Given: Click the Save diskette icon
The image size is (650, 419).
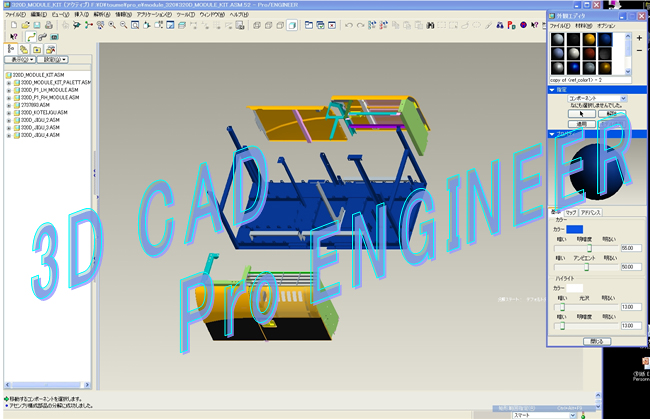Looking at the screenshot, I should click(x=37, y=25).
